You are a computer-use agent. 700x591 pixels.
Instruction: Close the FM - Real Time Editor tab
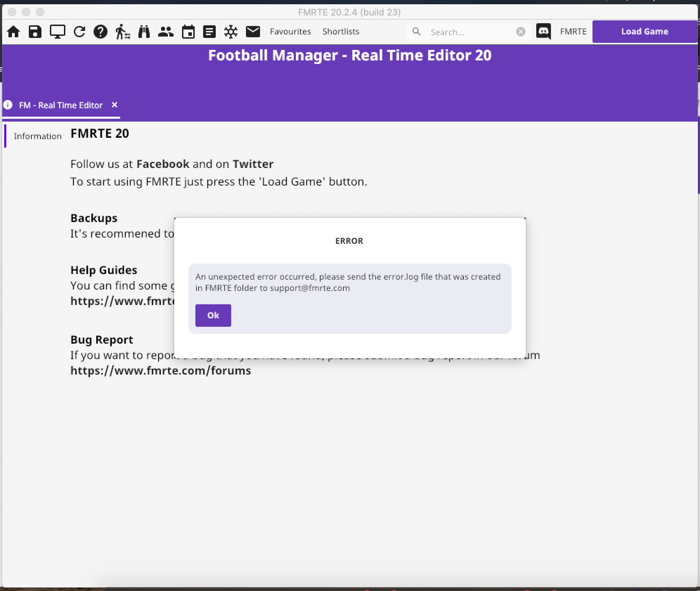[x=114, y=105]
